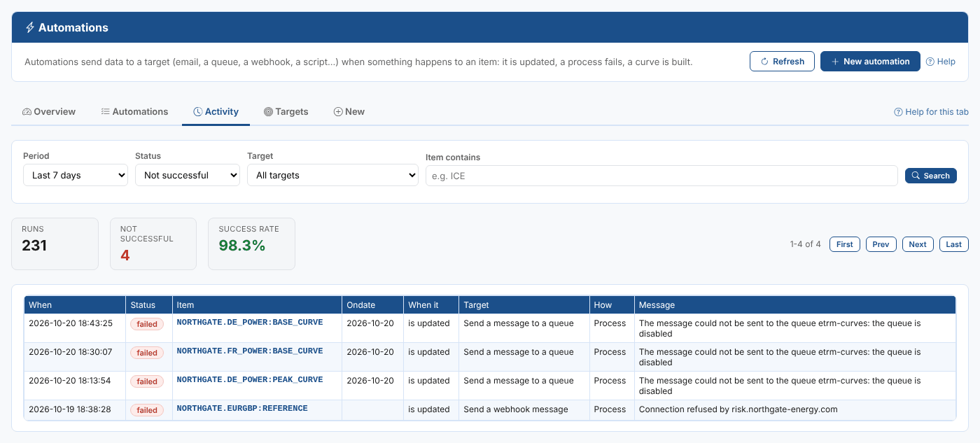Click the SUCCESS RATE 98.3% card
Viewport: 980px width, 443px height.
pos(251,244)
